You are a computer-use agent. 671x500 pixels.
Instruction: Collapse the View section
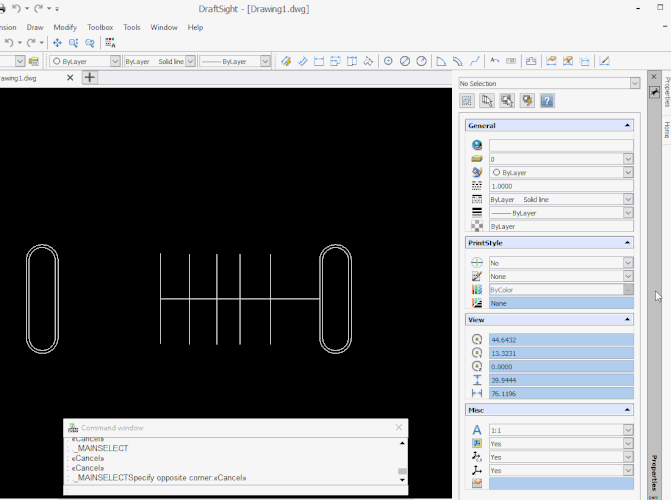(627, 320)
